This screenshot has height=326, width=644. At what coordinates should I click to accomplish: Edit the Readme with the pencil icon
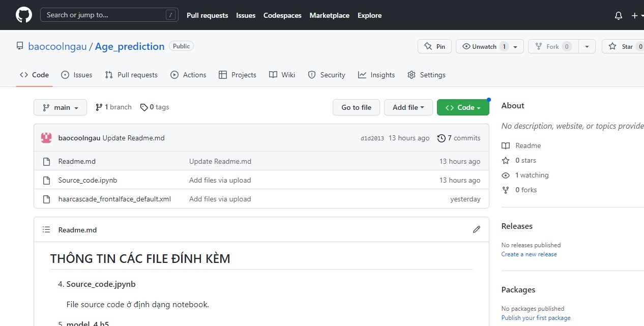point(477,229)
